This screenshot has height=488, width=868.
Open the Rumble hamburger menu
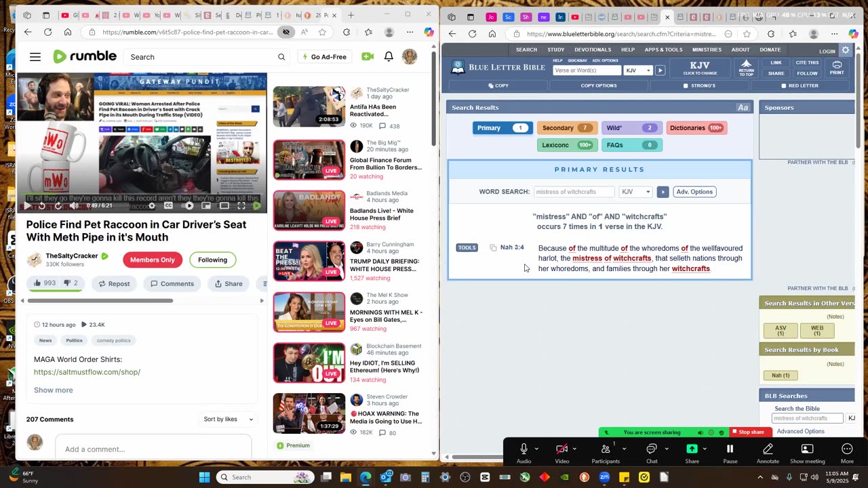(x=35, y=57)
